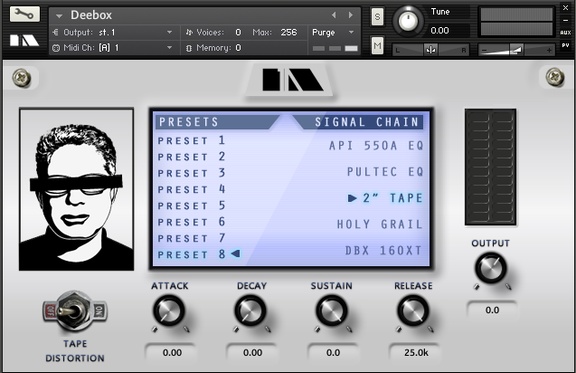576x373 pixels.
Task: Click the Output knob
Action: (490, 268)
